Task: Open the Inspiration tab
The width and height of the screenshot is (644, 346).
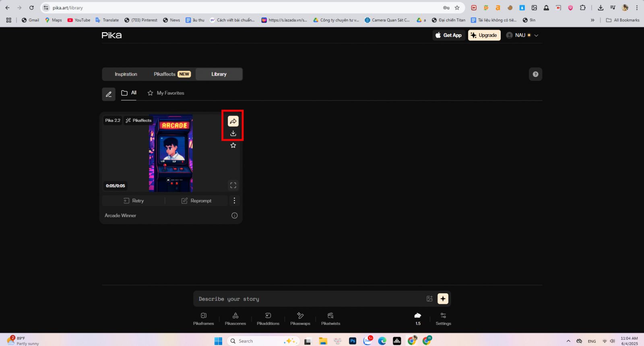Action: pos(126,74)
